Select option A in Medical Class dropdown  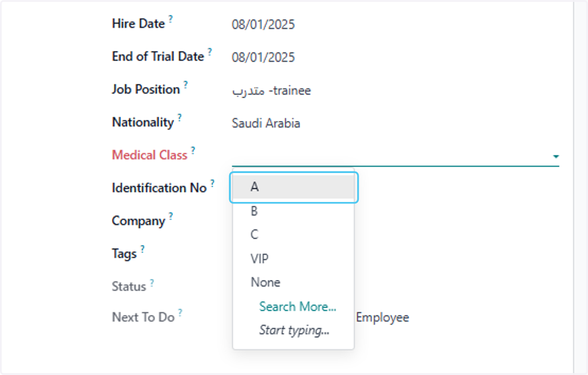tap(294, 187)
